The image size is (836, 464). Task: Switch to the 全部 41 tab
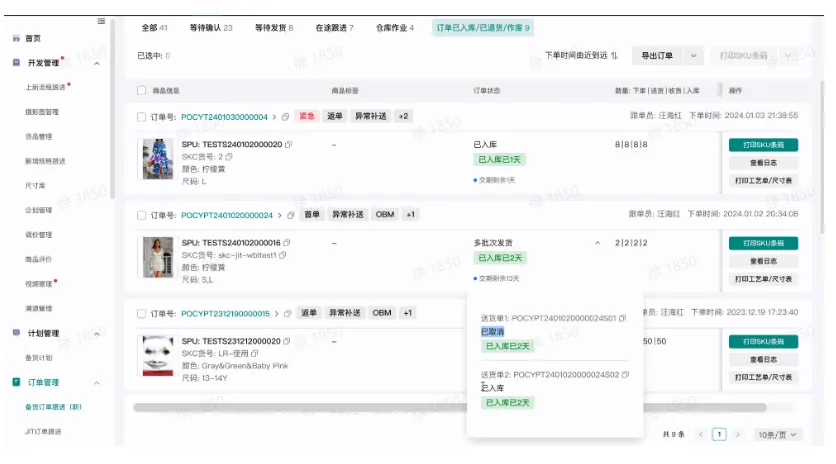point(154,28)
